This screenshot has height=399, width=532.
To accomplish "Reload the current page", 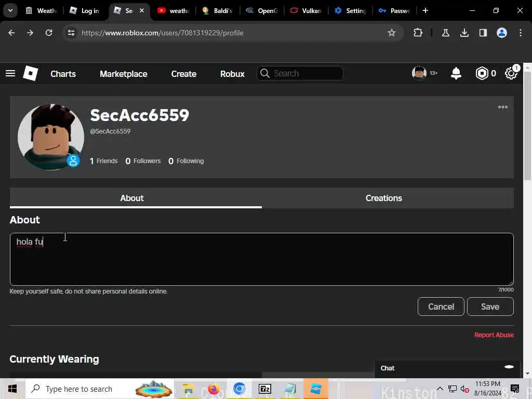I will [x=49, y=33].
